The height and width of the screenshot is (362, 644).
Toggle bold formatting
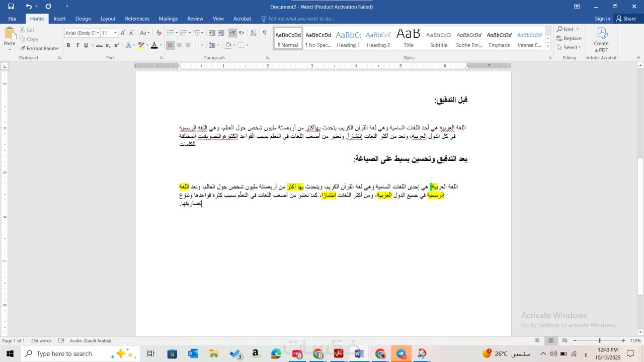(68, 45)
